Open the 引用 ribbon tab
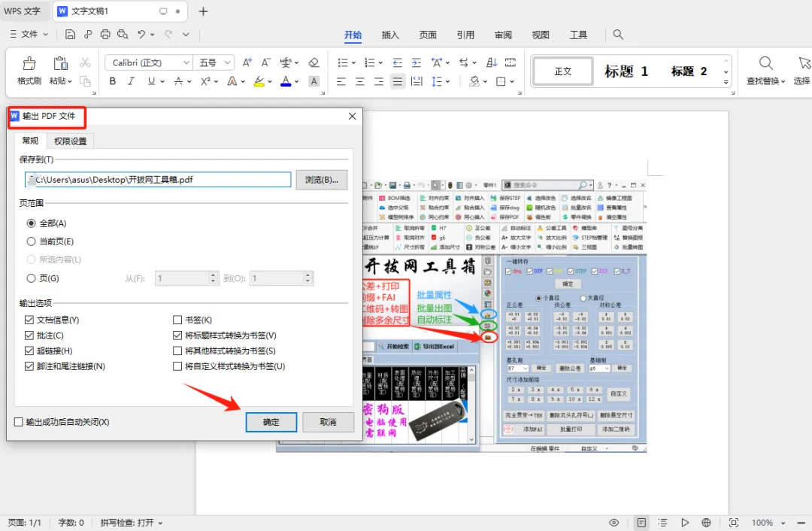 tap(465, 35)
